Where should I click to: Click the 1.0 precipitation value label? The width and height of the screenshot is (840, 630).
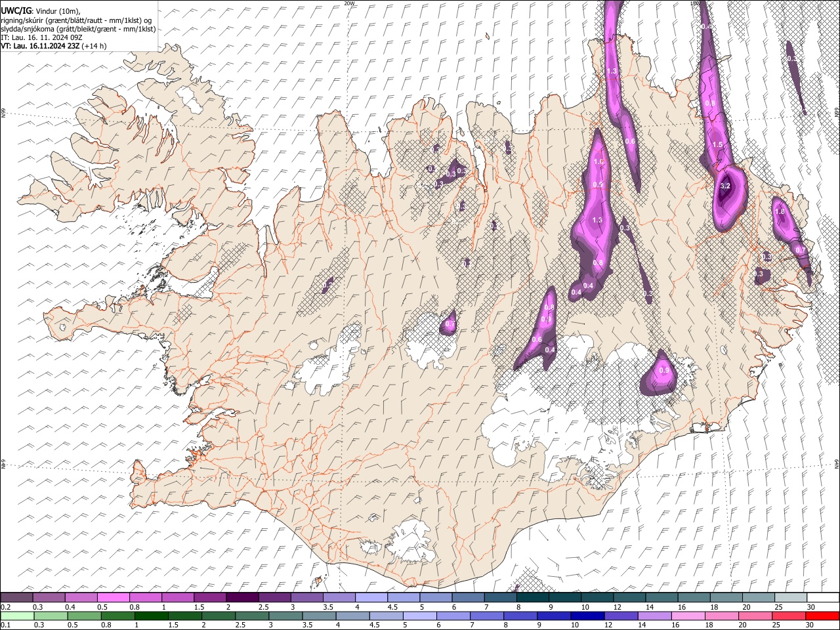(598, 161)
